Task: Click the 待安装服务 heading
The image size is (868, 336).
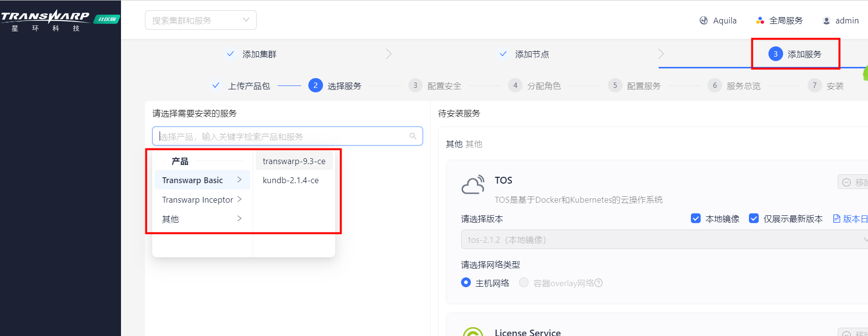Action: pyautogui.click(x=459, y=113)
